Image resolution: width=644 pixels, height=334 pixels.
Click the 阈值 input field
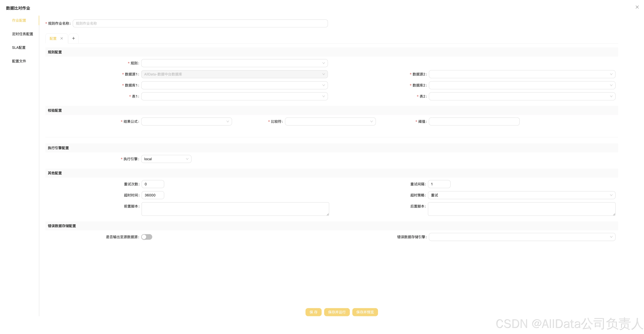(474, 122)
